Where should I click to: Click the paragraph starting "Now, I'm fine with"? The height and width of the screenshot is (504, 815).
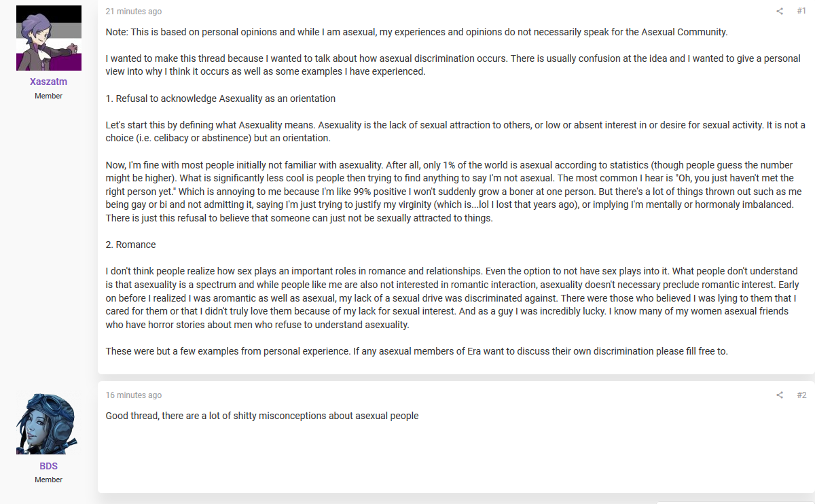[x=454, y=192]
